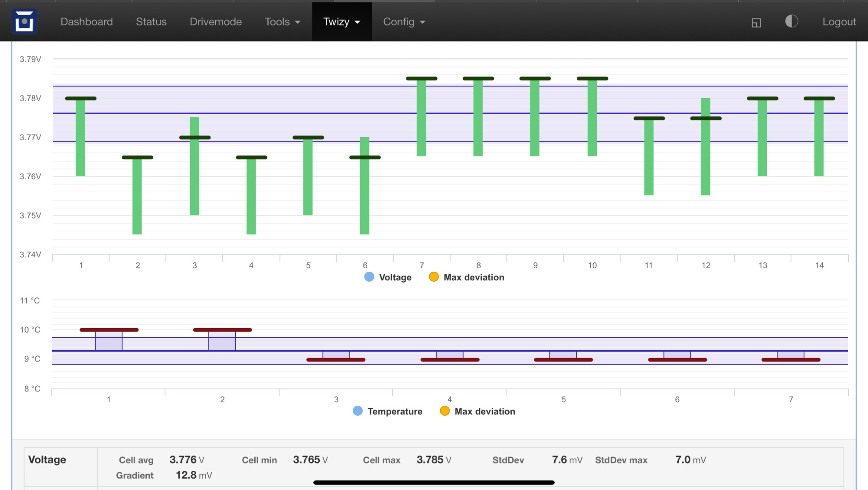868x490 pixels.
Task: Toggle the Temperature series legend dot
Action: [x=358, y=411]
